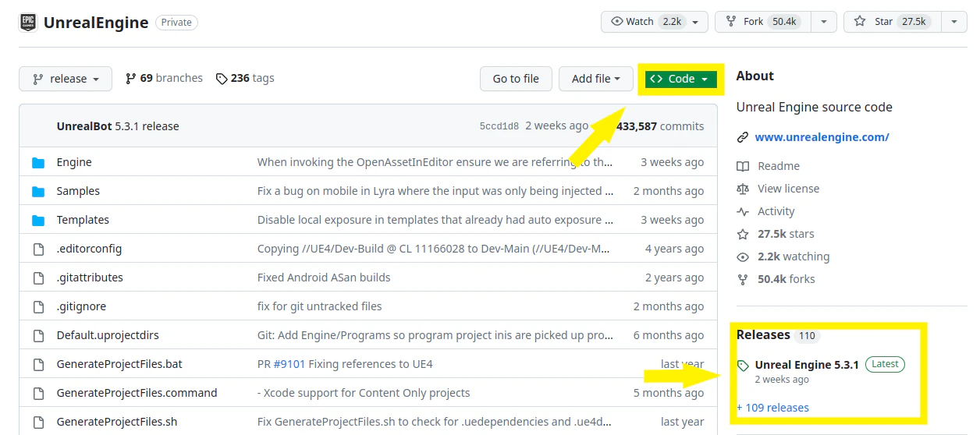Screen dimensions: 980x435
Task: Open the Default.uprojectdirs file
Action: 108,335
